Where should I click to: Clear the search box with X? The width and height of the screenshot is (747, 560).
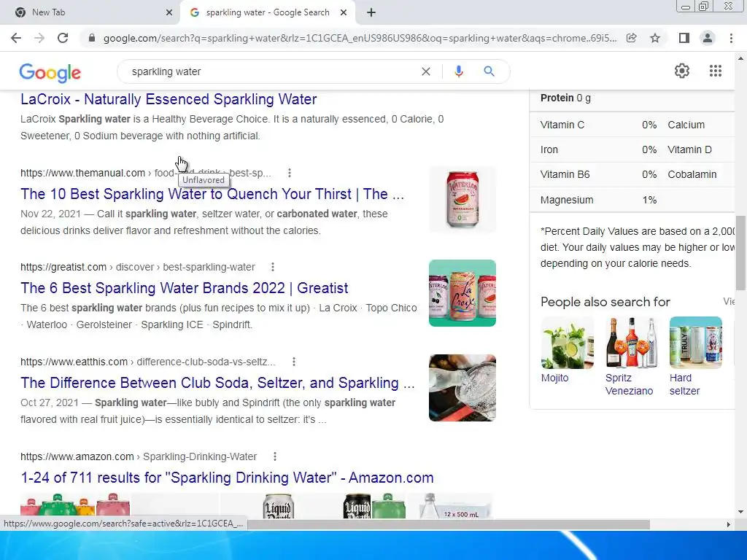click(426, 71)
